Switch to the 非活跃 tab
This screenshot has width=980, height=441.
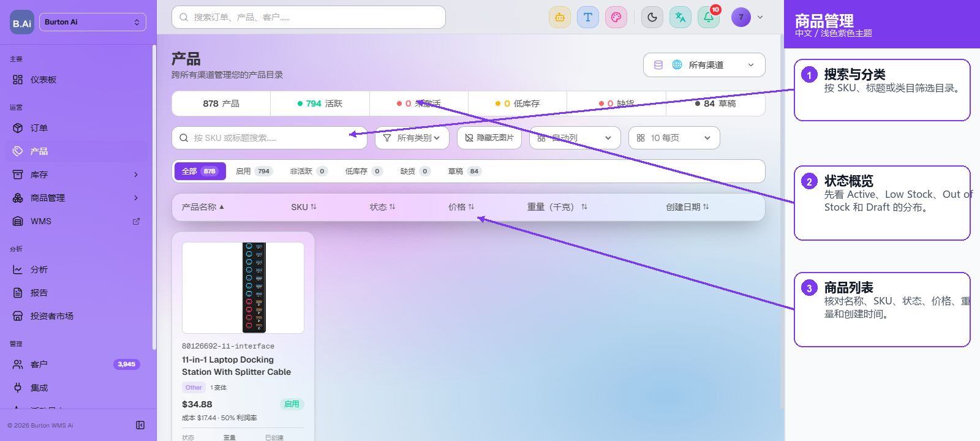coord(309,171)
